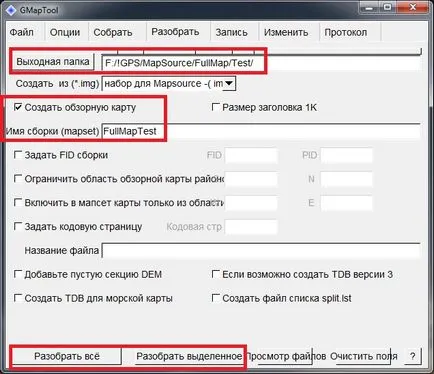The height and width of the screenshot is (374, 434).
Task: Click the Очистить поля button
Action: click(x=363, y=356)
